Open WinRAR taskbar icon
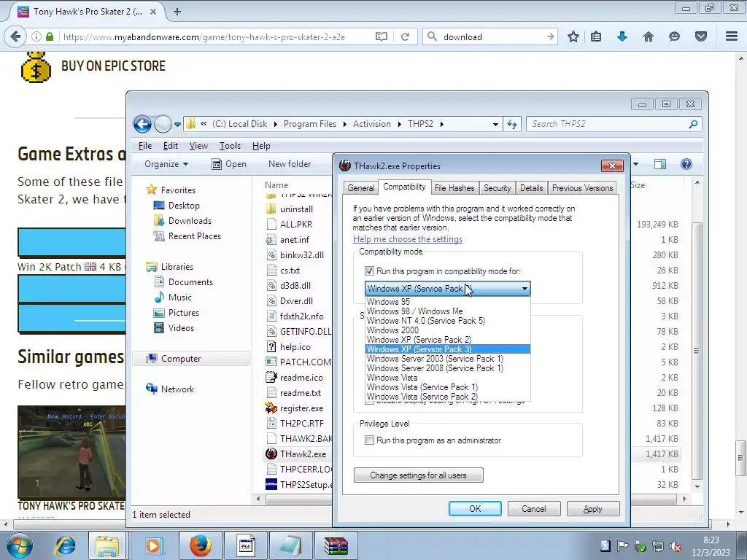This screenshot has width=747, height=560. pyautogui.click(x=336, y=545)
